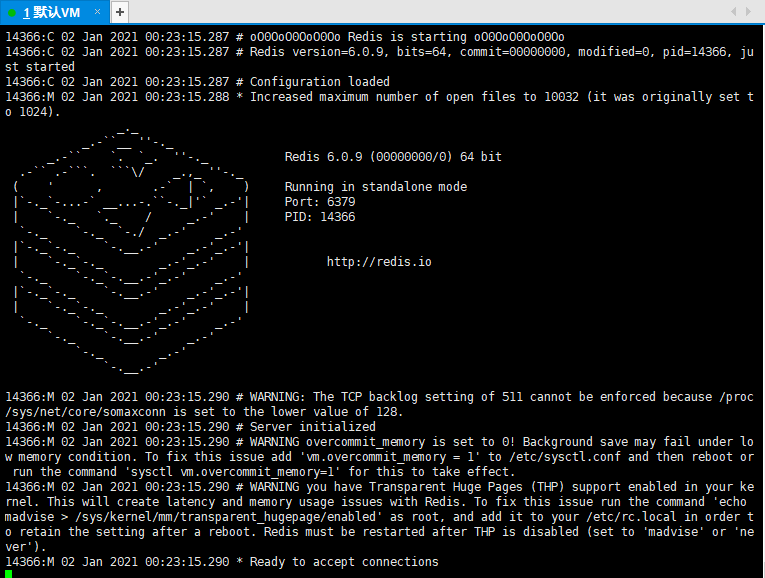Screen dimensions: 765x578
Task: Click the Redis ASCII art cube logo
Action: tap(131, 251)
